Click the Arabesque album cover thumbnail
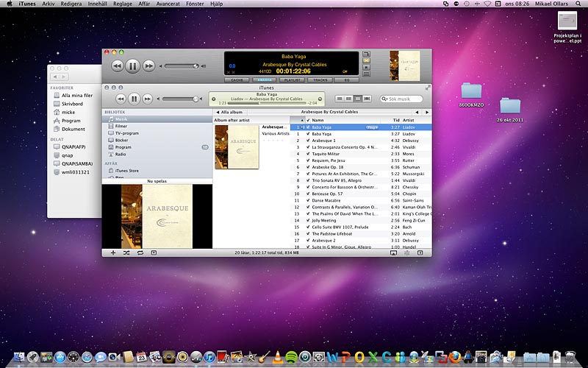 click(237, 146)
